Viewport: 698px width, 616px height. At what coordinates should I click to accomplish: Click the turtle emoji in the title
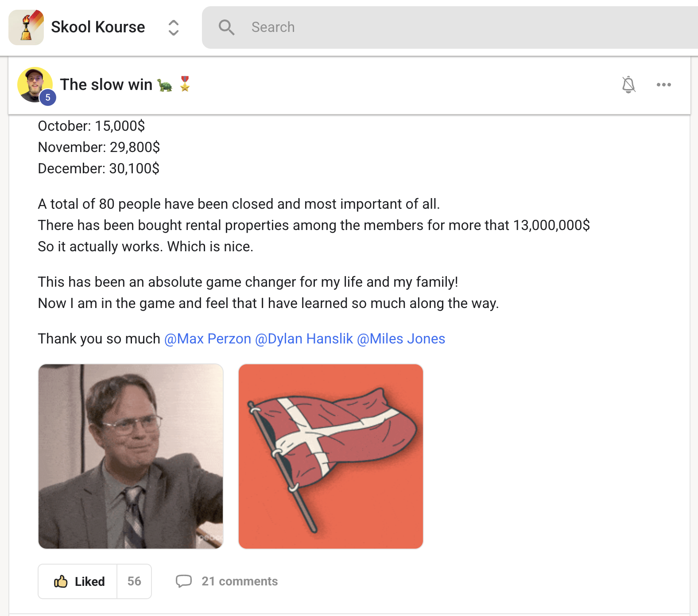pyautogui.click(x=165, y=85)
